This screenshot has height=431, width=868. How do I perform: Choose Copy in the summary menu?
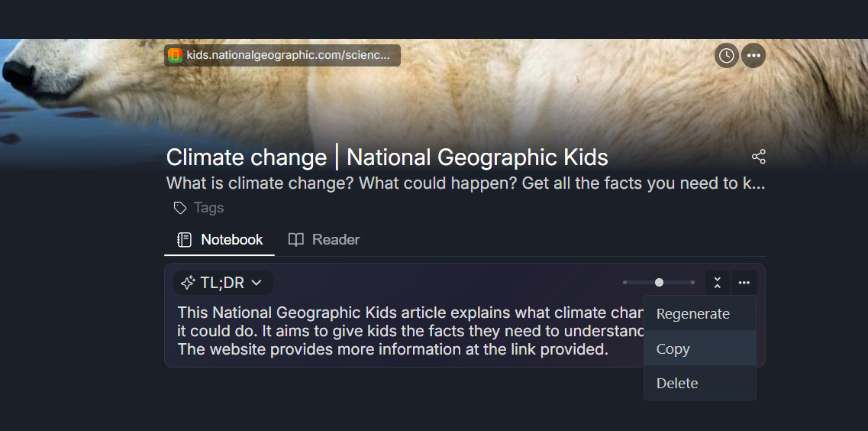pyautogui.click(x=673, y=348)
